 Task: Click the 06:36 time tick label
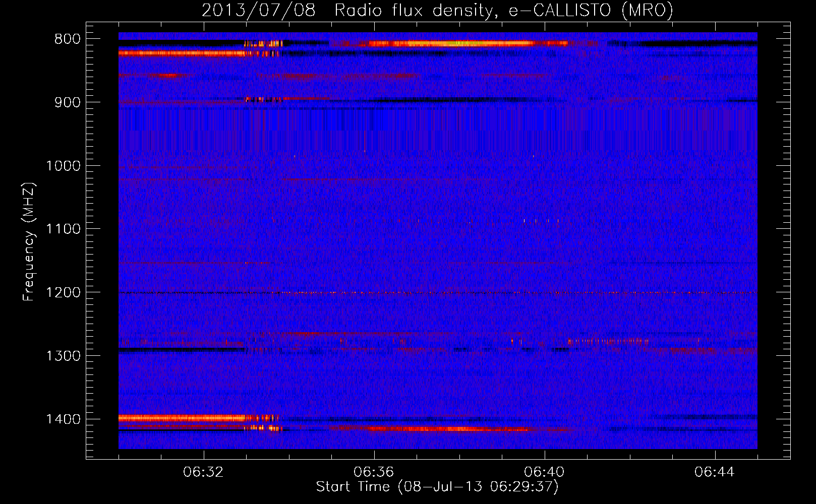click(x=374, y=472)
